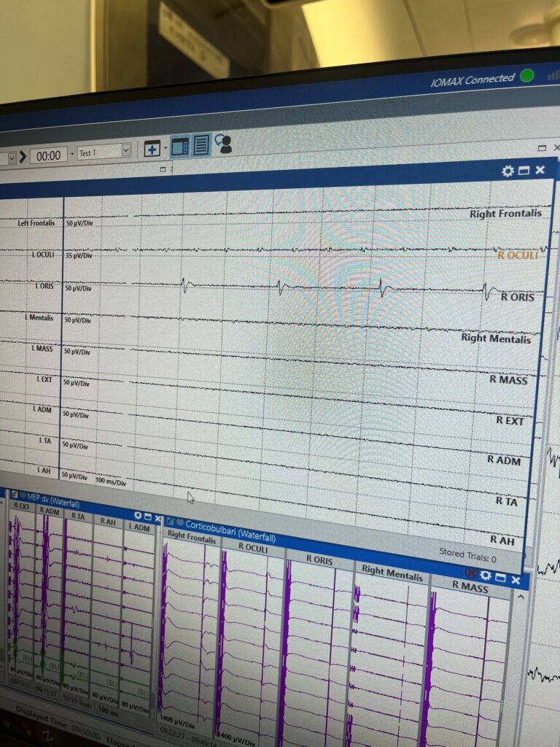
Task: Toggle the list view layout icon
Action: 201,145
